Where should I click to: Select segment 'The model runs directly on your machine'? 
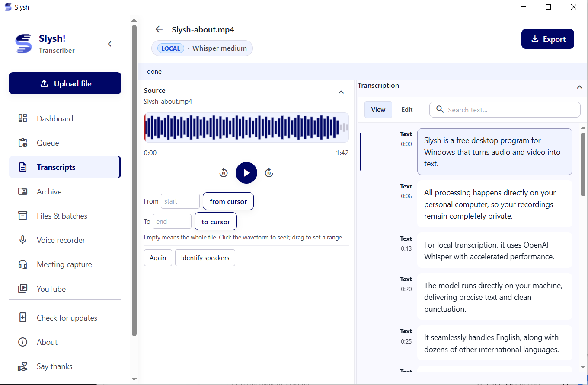click(495, 297)
